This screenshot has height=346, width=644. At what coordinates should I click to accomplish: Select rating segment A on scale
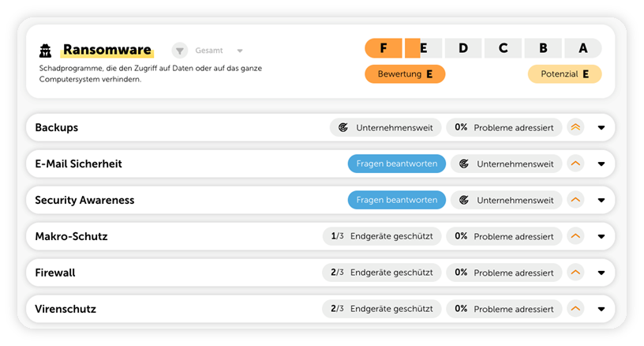pyautogui.click(x=582, y=48)
